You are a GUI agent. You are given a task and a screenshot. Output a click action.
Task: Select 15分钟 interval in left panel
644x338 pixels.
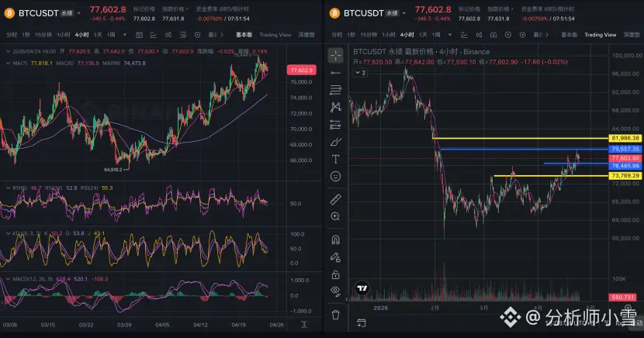(43, 35)
